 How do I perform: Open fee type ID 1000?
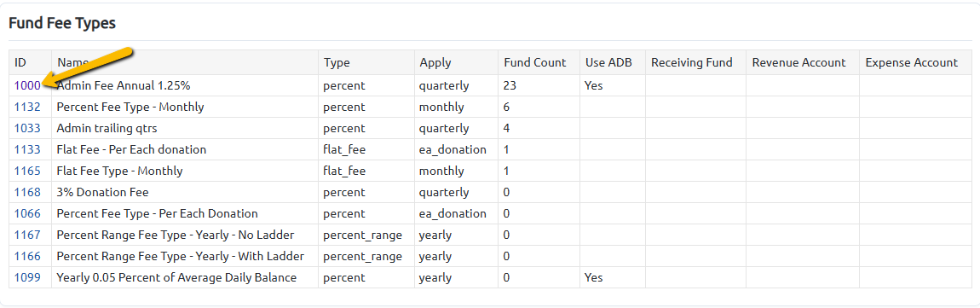click(x=27, y=86)
